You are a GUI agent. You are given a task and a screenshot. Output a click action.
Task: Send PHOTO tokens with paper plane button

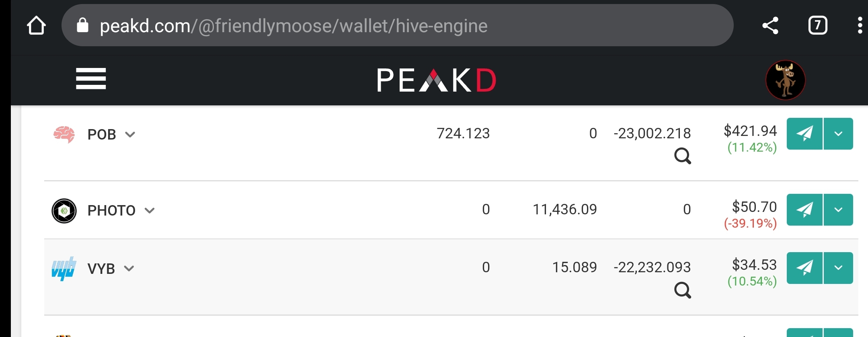point(804,210)
